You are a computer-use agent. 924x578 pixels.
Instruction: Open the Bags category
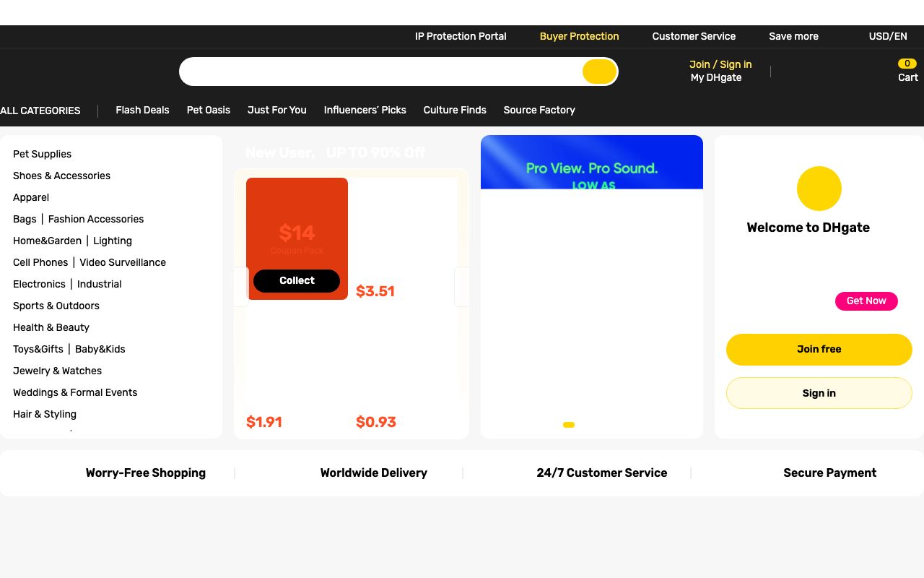25,219
